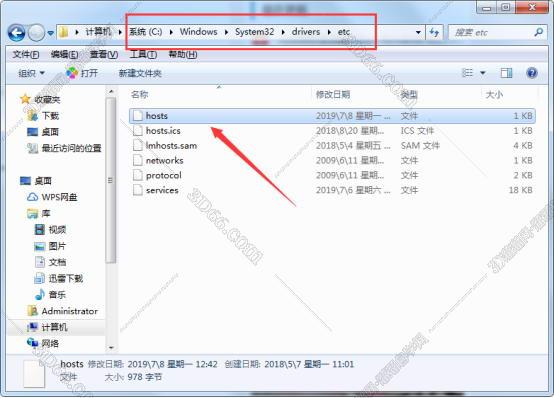Viewport: 554px width, 398px height.
Task: Select System32 breadcrumb segment
Action: pos(254,32)
